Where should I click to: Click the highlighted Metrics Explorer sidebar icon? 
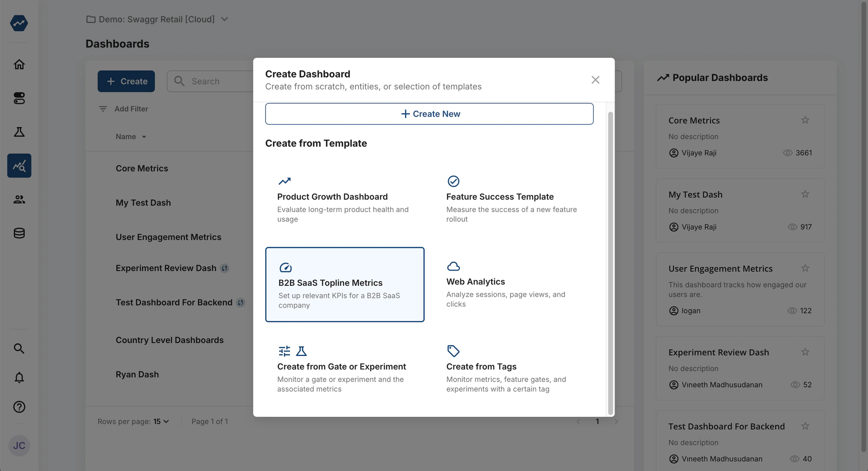pyautogui.click(x=19, y=165)
